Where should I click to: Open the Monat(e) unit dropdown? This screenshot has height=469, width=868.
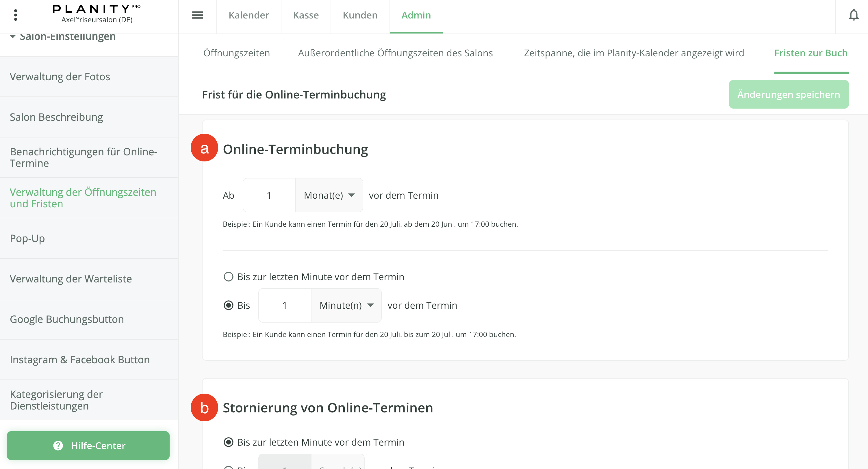point(329,195)
